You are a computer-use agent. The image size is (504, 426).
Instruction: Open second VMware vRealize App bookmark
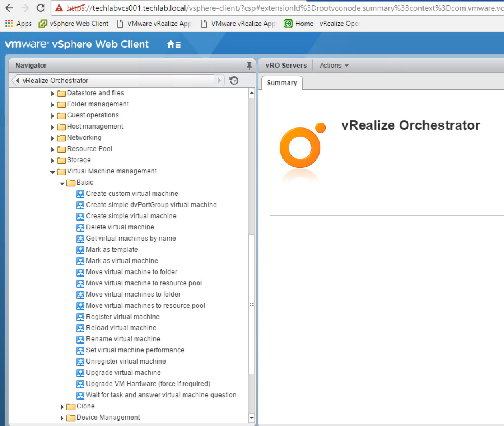point(238,24)
